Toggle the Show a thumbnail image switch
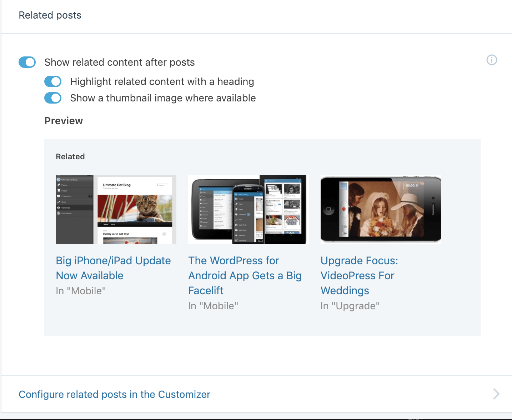Image resolution: width=512 pixels, height=420 pixels. (x=53, y=98)
